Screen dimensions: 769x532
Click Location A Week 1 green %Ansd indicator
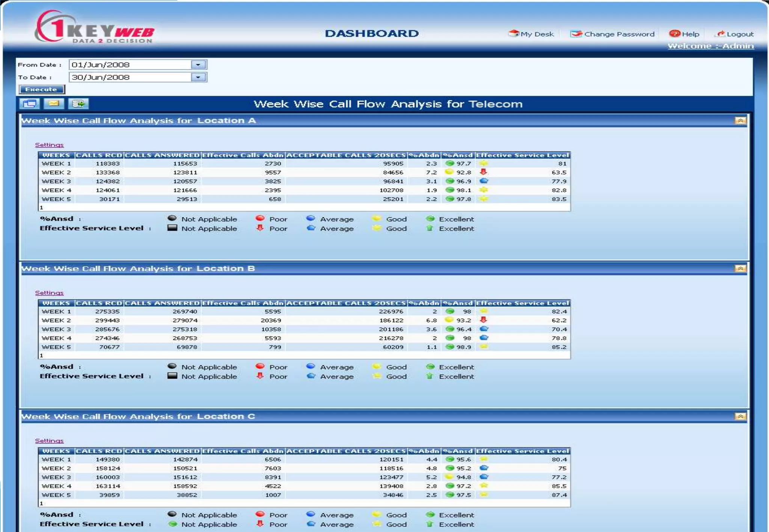pos(449,163)
